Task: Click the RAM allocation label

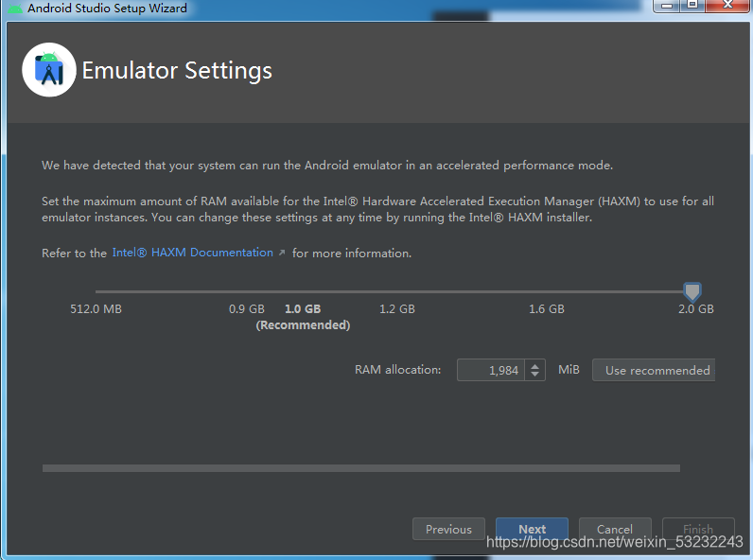Action: click(397, 369)
